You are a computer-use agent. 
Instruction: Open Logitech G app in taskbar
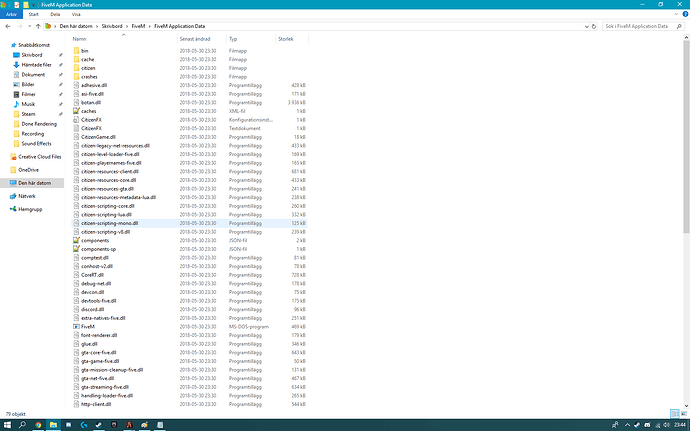(84, 425)
